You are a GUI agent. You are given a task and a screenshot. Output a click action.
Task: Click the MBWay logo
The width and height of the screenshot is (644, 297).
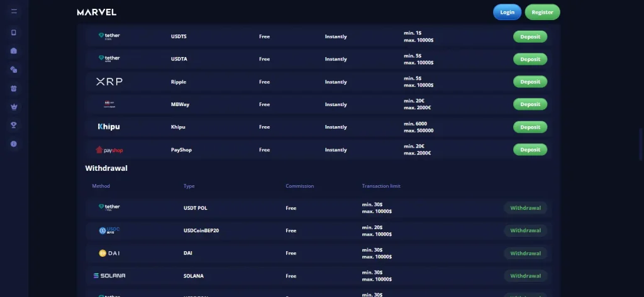[109, 104]
